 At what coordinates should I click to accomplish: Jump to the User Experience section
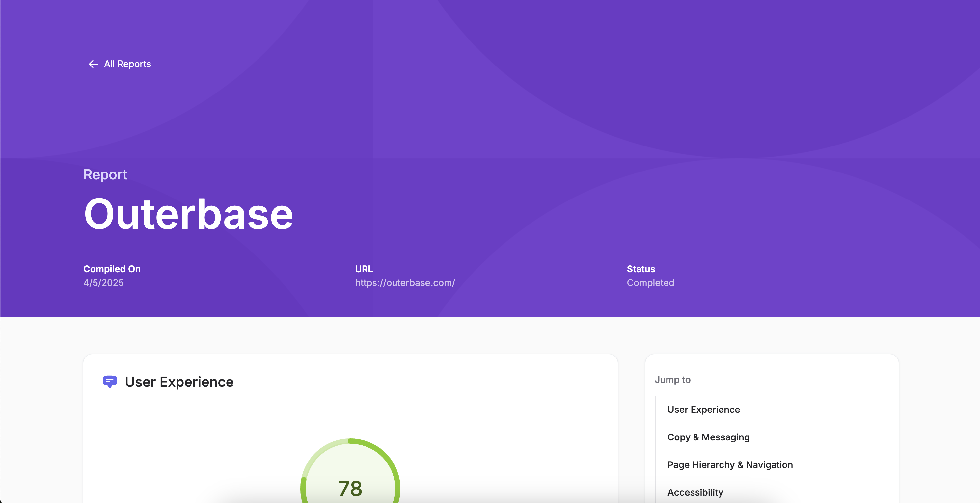[x=703, y=410]
